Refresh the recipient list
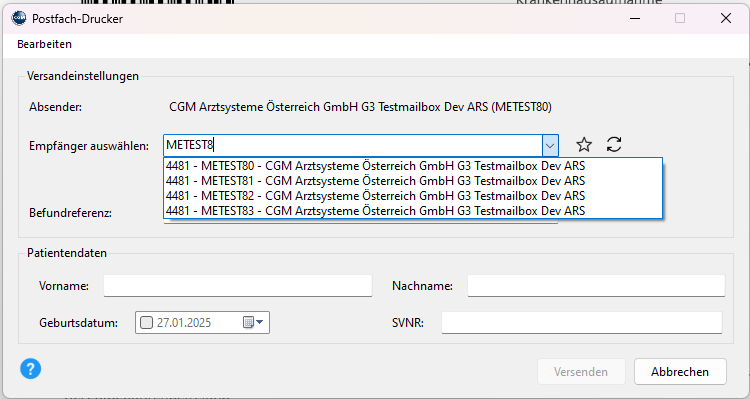The image size is (750, 399). pos(614,144)
